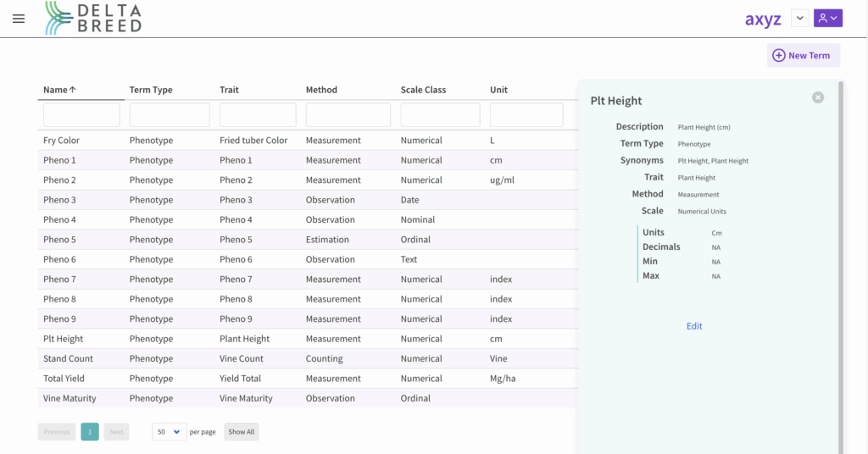Open the user account menu
Image resolution: width=868 pixels, height=454 pixels.
pos(827,19)
